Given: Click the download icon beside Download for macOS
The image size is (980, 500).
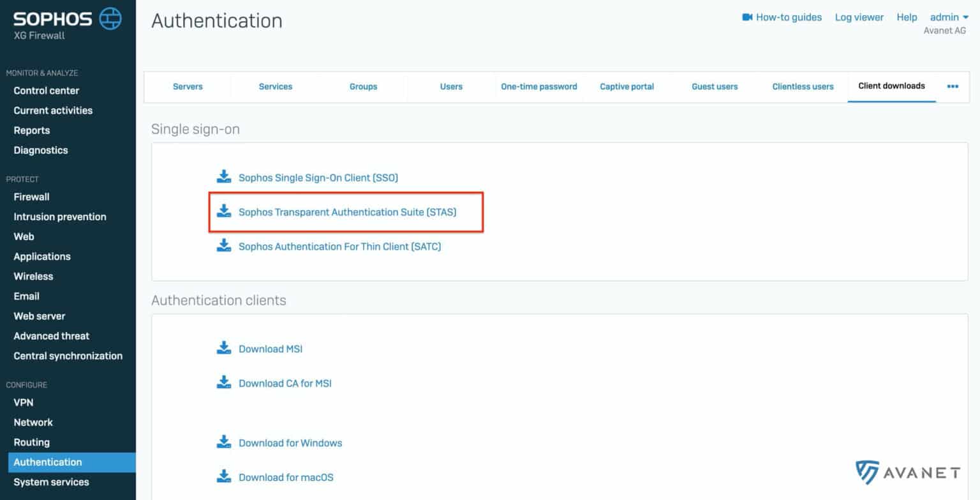Looking at the screenshot, I should click(224, 476).
